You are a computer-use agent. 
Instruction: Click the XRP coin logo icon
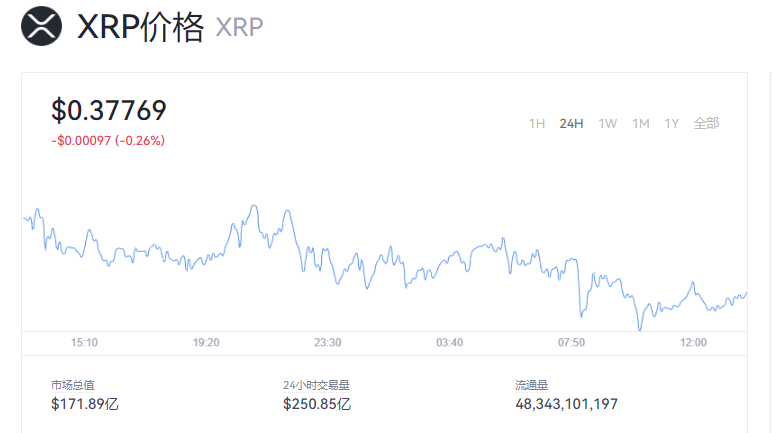tap(41, 26)
